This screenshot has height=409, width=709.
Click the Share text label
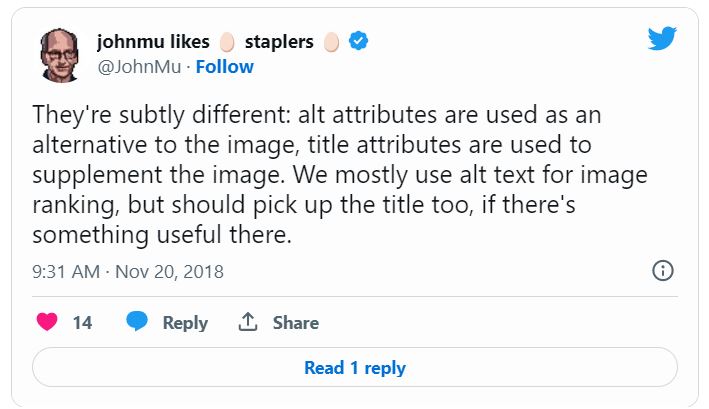coord(296,323)
